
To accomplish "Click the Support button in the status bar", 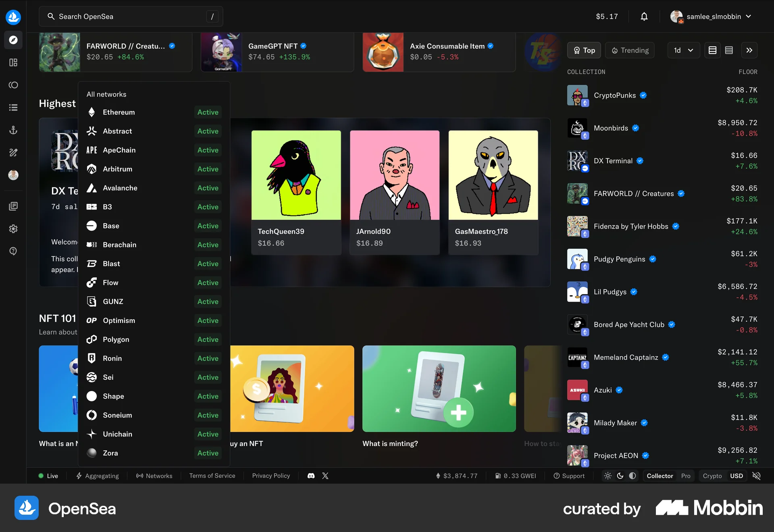I will coord(569,476).
